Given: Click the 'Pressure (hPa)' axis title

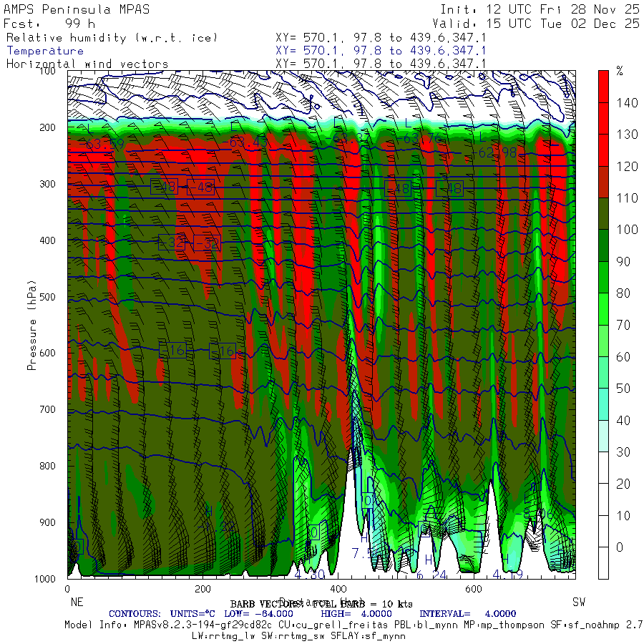Looking at the screenshot, I should pyautogui.click(x=31, y=326).
